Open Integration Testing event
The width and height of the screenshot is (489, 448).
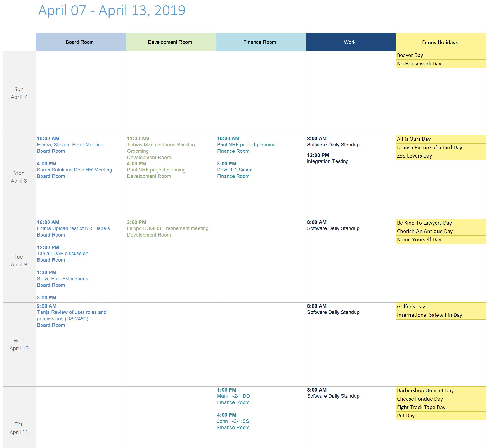pos(328,158)
